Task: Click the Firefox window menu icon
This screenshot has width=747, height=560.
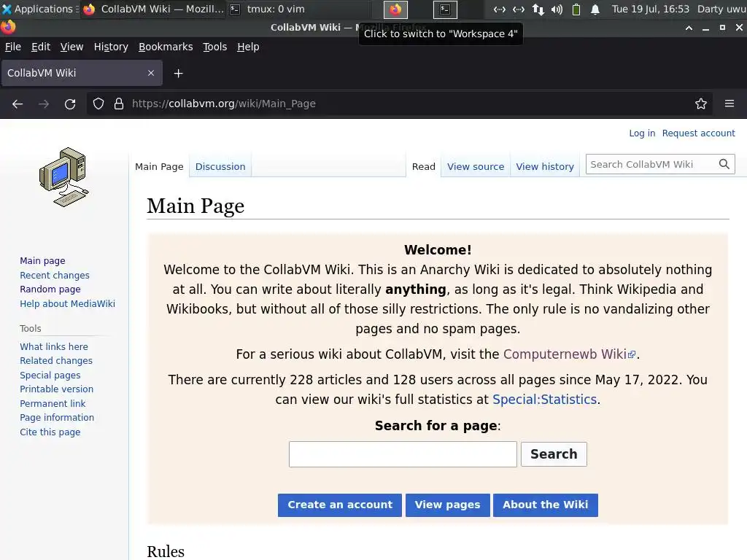Action: click(x=7, y=27)
